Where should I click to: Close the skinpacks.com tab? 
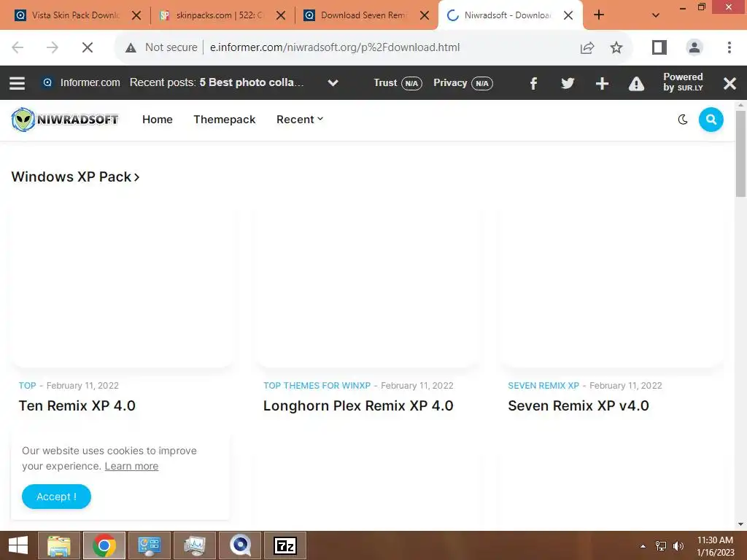tap(281, 15)
